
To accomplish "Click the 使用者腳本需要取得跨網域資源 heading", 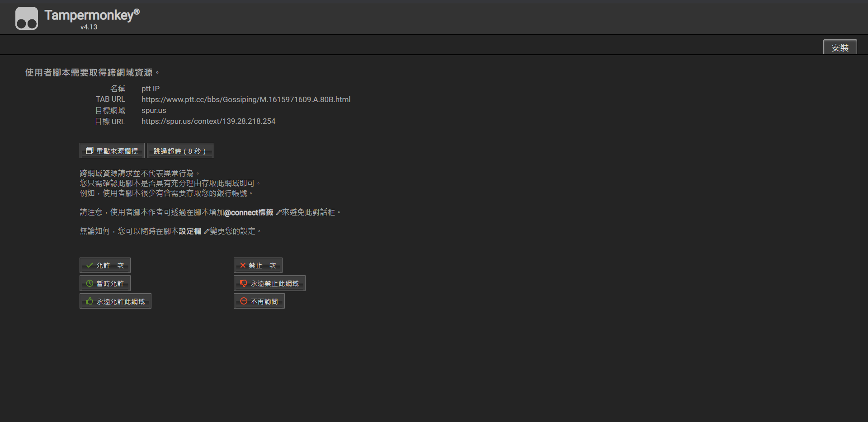I will pos(89,73).
